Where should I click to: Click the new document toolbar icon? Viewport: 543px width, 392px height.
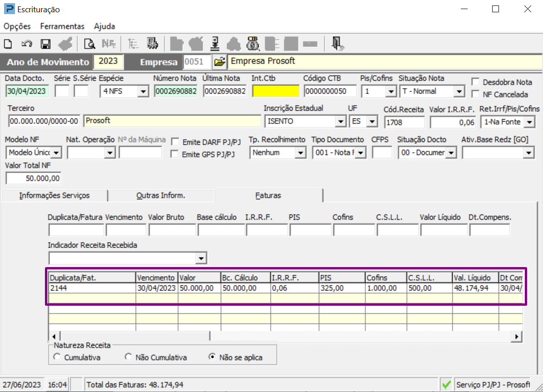(x=8, y=44)
